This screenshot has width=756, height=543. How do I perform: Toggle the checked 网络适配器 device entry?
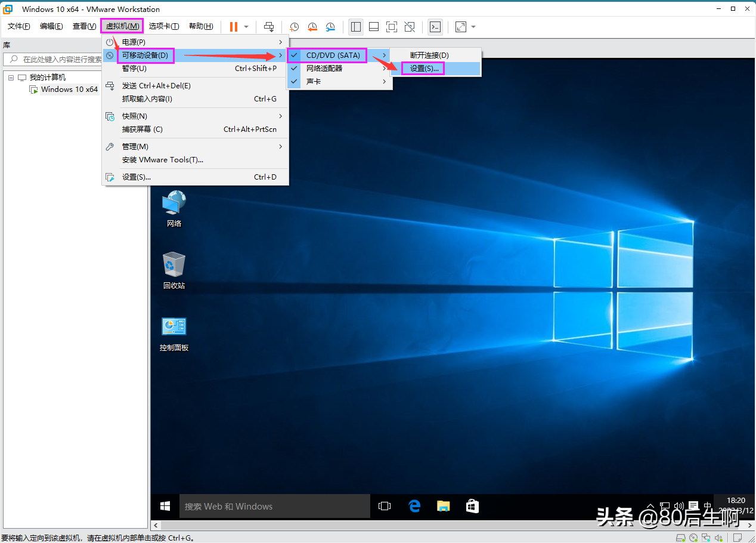tap(339, 69)
